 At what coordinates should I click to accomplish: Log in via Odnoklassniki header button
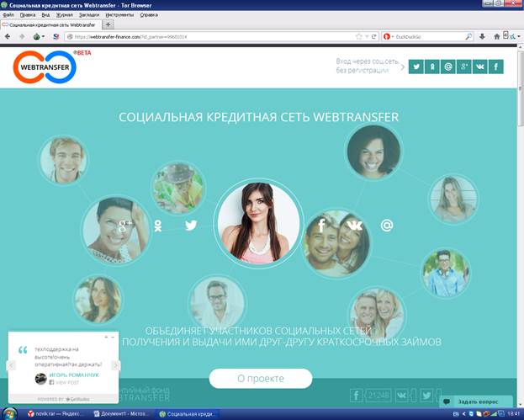pos(431,66)
